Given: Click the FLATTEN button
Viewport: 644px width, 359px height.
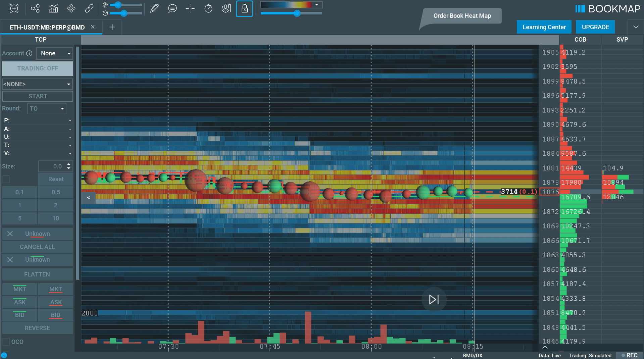Looking at the screenshot, I should pos(38,274).
